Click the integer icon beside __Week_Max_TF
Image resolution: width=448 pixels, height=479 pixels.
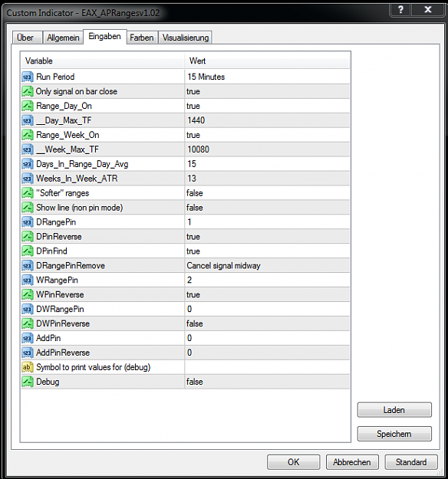coord(27,149)
